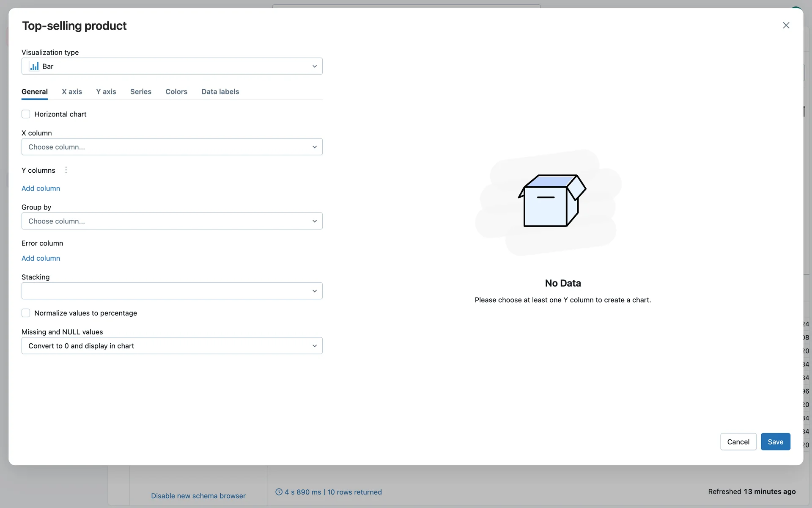
Task: Open the Data labels tab
Action: tap(220, 91)
